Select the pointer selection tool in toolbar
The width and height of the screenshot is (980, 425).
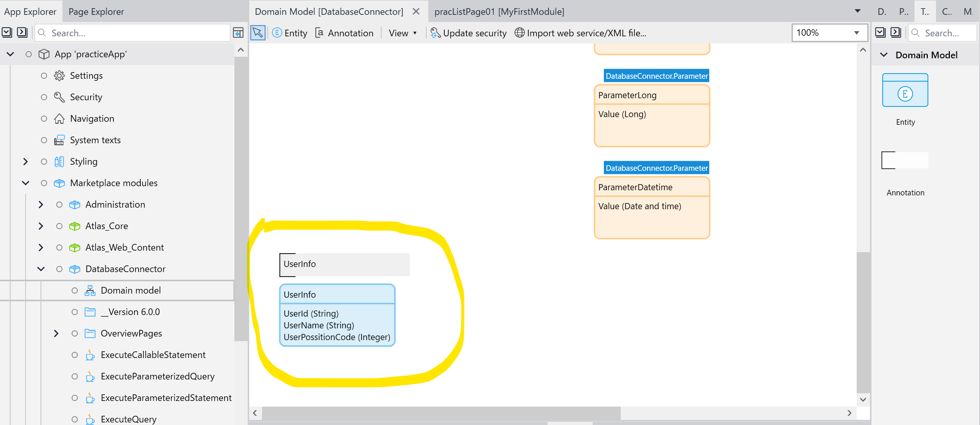coord(258,33)
